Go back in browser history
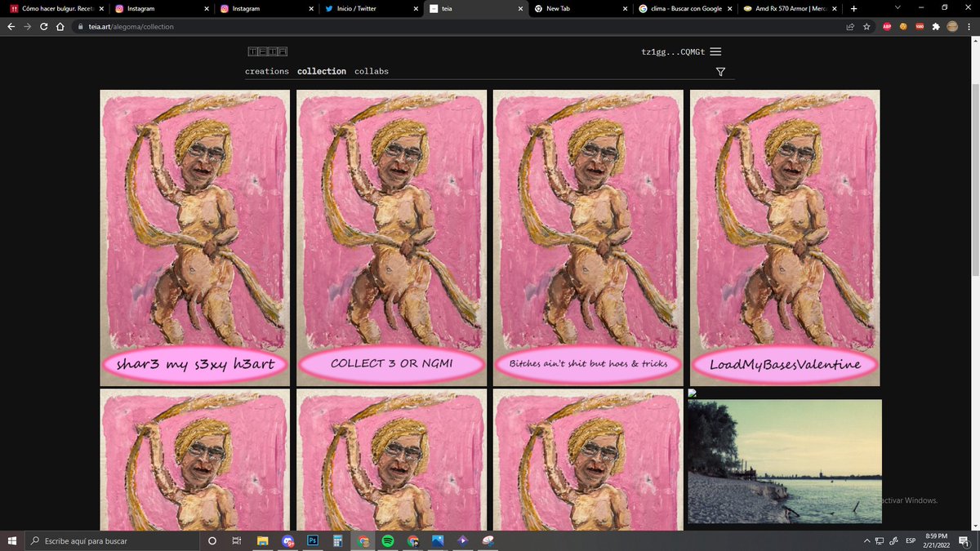The height and width of the screenshot is (551, 980). (11, 26)
